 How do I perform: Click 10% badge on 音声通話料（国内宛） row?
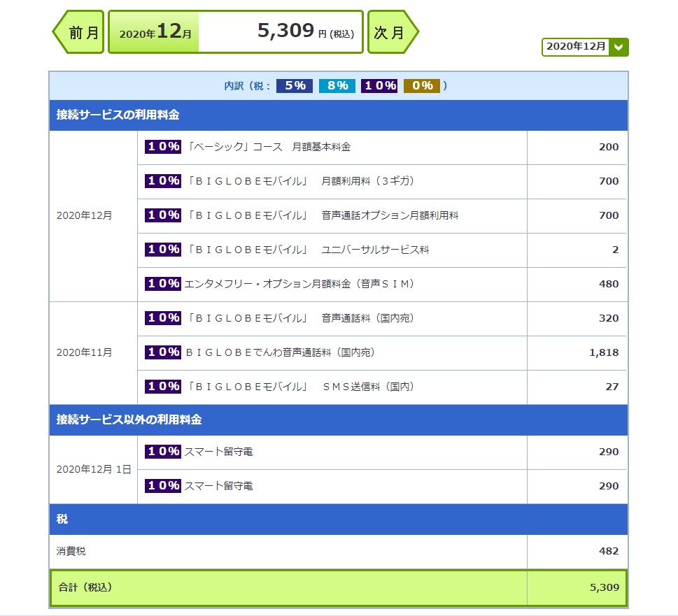163,317
